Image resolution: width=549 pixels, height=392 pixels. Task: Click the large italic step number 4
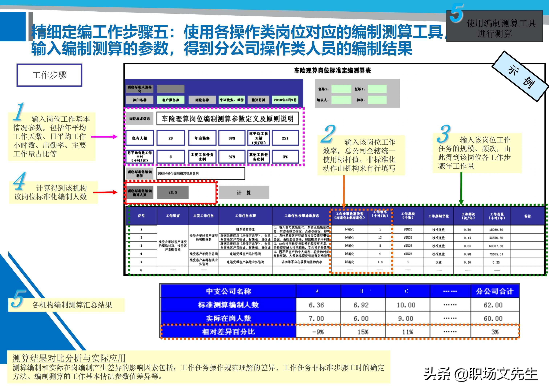19,181
